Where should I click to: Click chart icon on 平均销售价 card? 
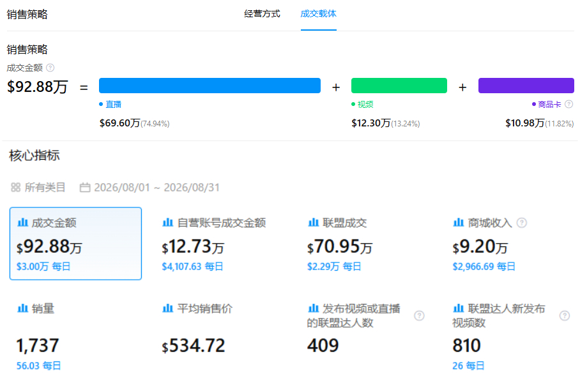coord(167,308)
